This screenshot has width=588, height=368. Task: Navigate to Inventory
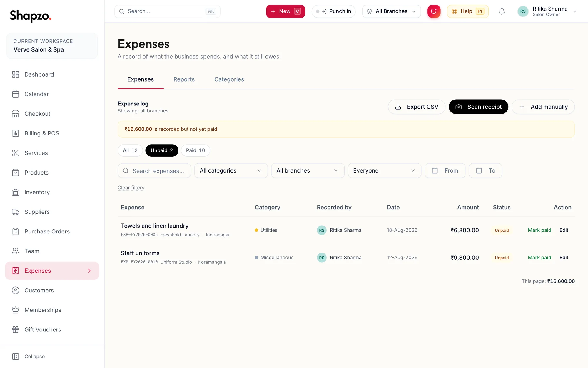tap(52, 192)
